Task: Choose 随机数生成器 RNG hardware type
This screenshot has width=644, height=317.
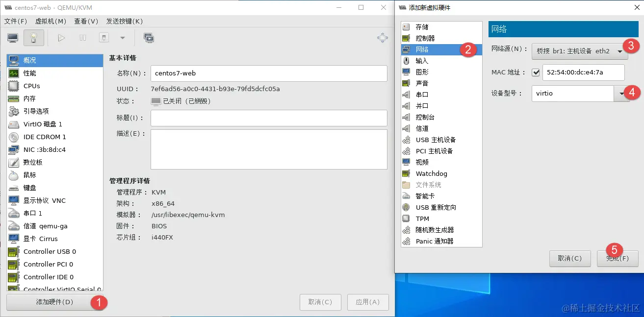Action: point(441,230)
